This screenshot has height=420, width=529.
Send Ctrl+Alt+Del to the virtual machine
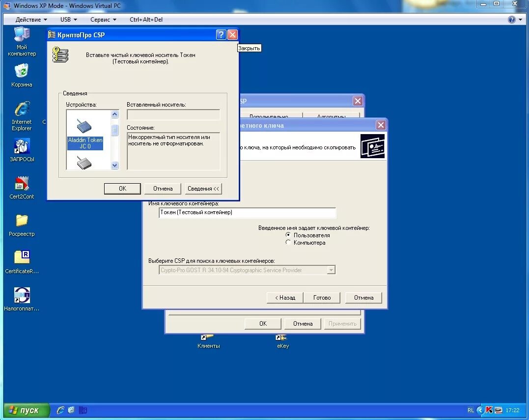(146, 20)
